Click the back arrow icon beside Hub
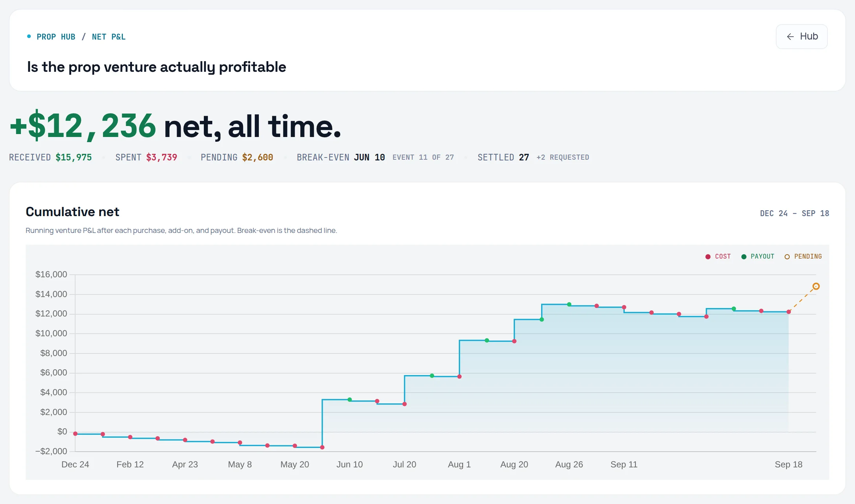Image resolution: width=855 pixels, height=504 pixels. coord(790,37)
